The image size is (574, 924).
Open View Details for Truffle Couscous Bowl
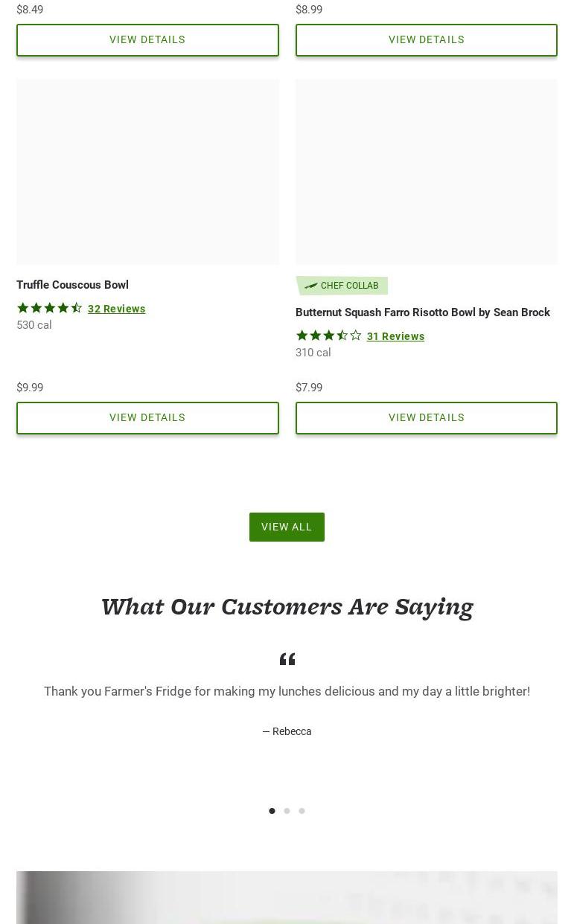(147, 418)
